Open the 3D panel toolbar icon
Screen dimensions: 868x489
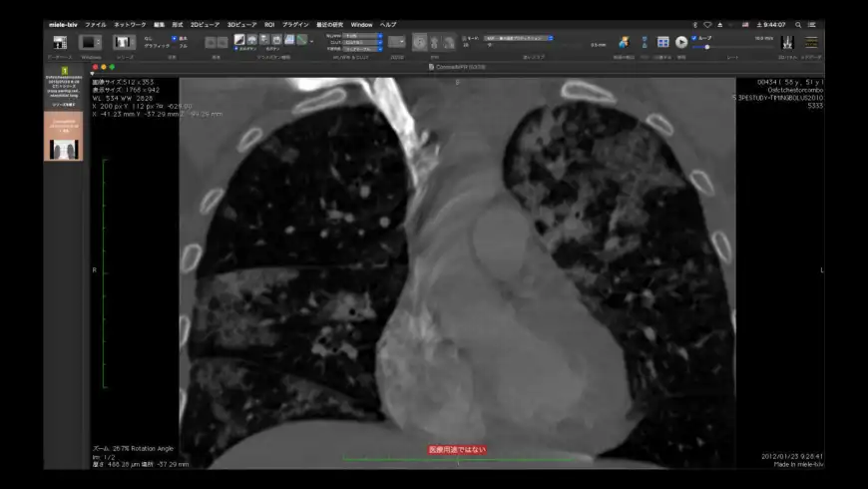point(787,42)
